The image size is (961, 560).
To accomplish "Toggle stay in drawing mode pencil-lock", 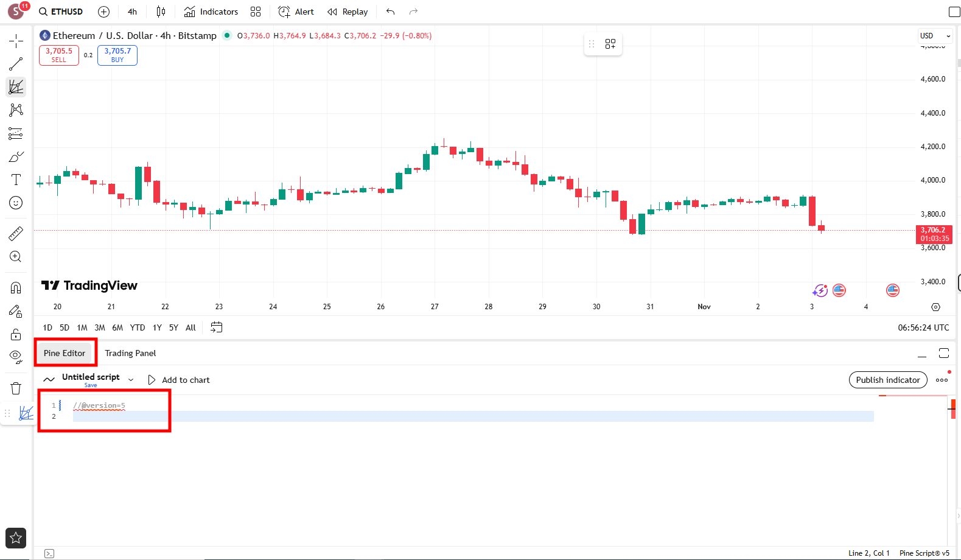I will coord(16,311).
